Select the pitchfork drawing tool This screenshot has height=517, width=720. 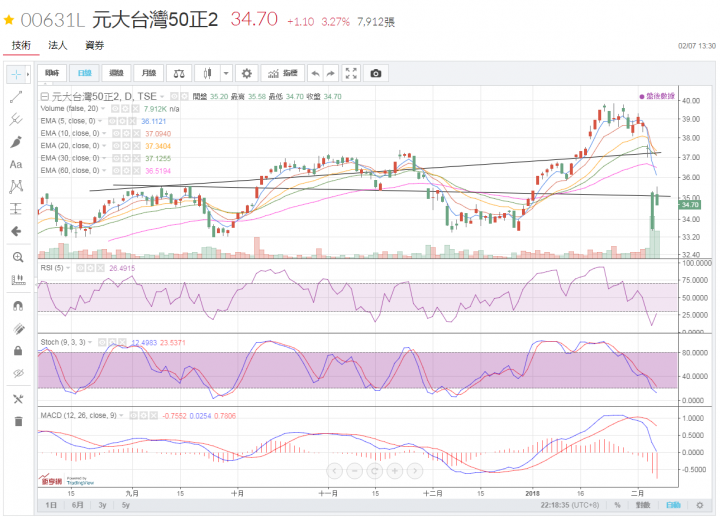click(x=16, y=119)
